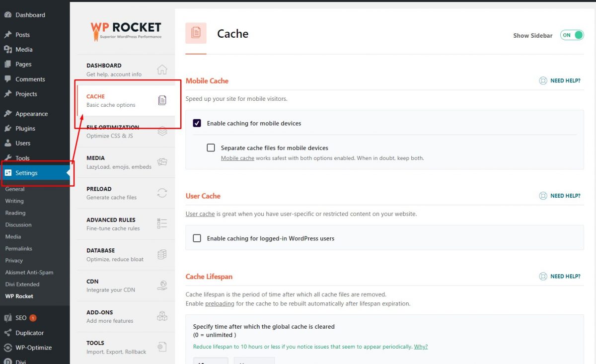Click the Media images icon in WP Rocket menu
The image size is (596, 364).
click(162, 162)
